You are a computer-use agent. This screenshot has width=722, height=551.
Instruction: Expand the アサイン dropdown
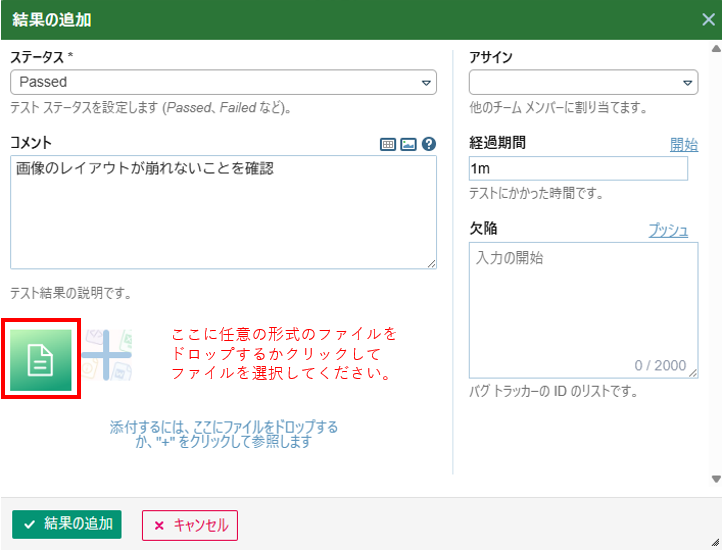pos(583,82)
